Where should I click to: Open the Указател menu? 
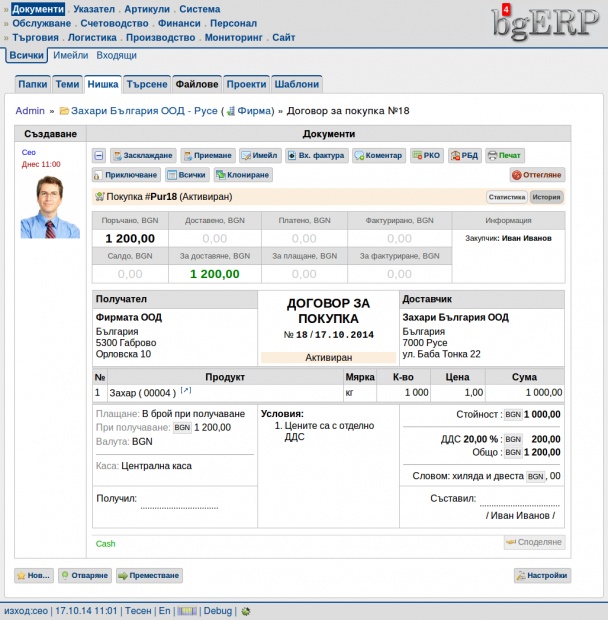94,9
